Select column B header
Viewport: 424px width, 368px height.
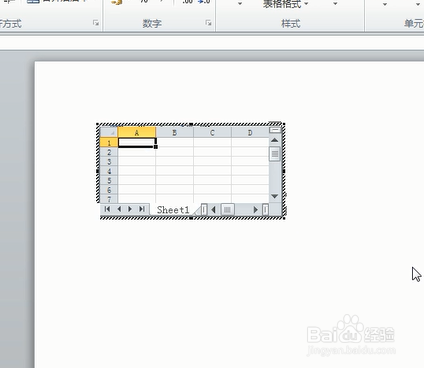point(174,132)
